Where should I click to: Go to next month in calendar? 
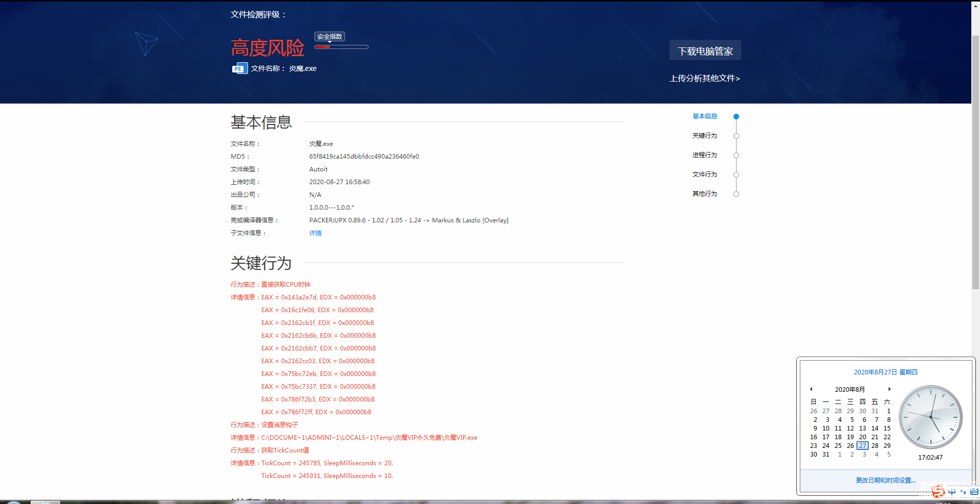pos(889,389)
